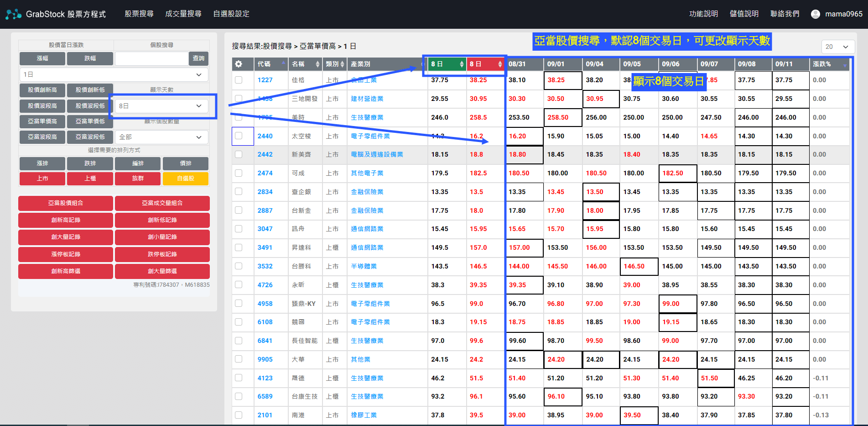Sort by 類別 column sort arrows
Image resolution: width=868 pixels, height=426 pixels.
click(342, 64)
